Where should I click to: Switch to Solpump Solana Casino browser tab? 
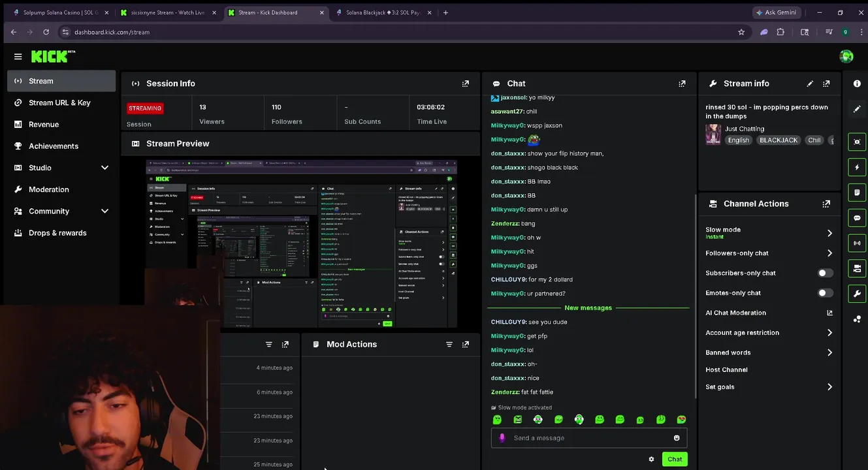60,12
